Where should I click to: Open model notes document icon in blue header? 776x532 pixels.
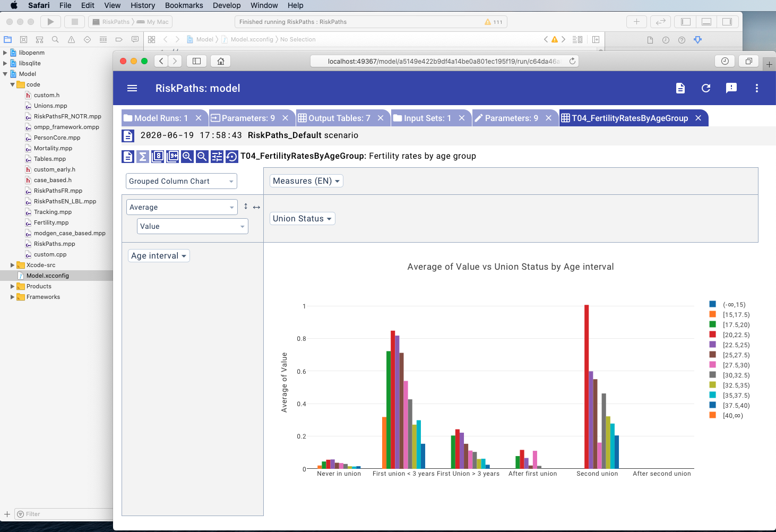tap(680, 88)
